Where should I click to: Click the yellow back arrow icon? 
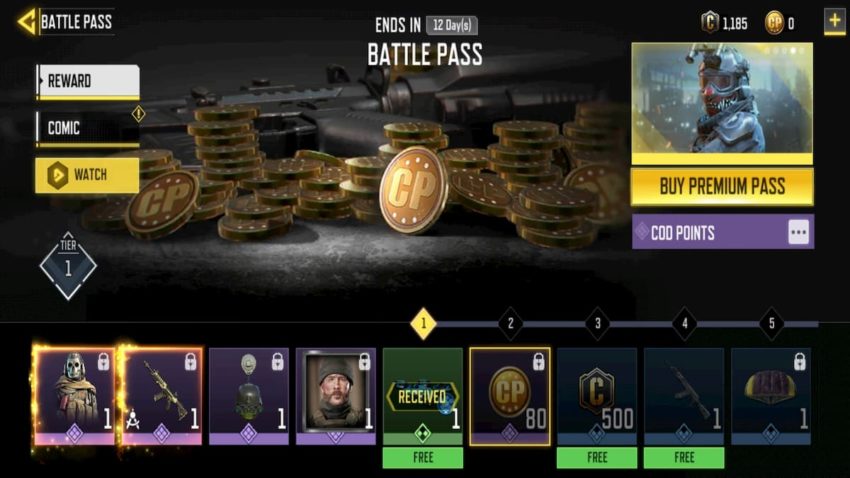(27, 22)
